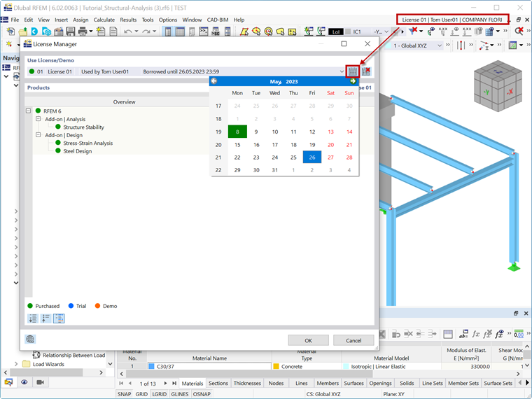Image resolution: width=532 pixels, height=399 pixels.
Task: Go to previous month in calendar
Action: (x=214, y=81)
